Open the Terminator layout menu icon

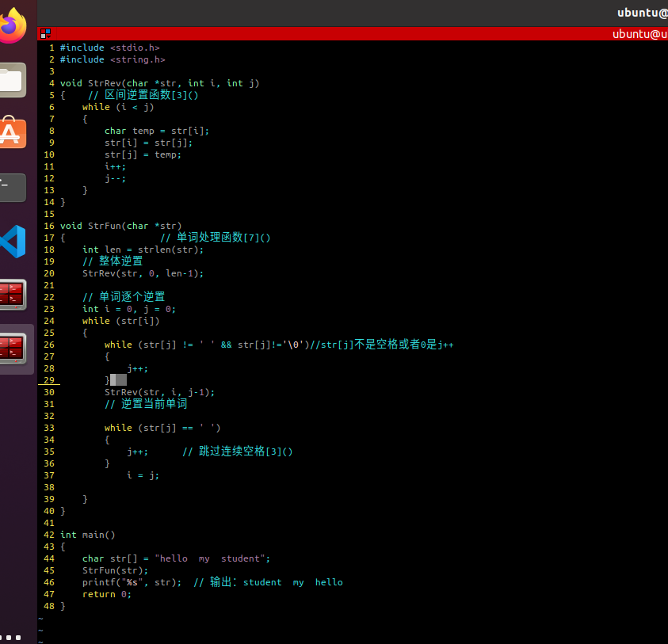(x=46, y=33)
